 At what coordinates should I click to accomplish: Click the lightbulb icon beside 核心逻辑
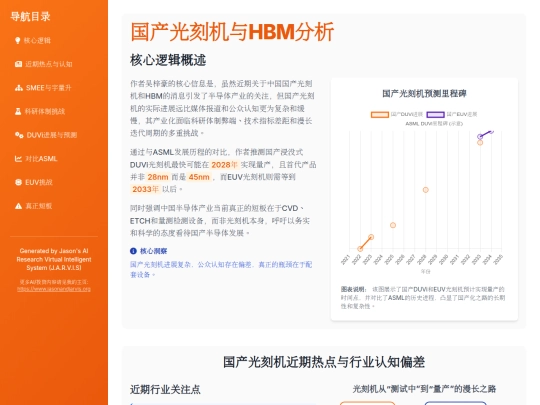pos(18,40)
